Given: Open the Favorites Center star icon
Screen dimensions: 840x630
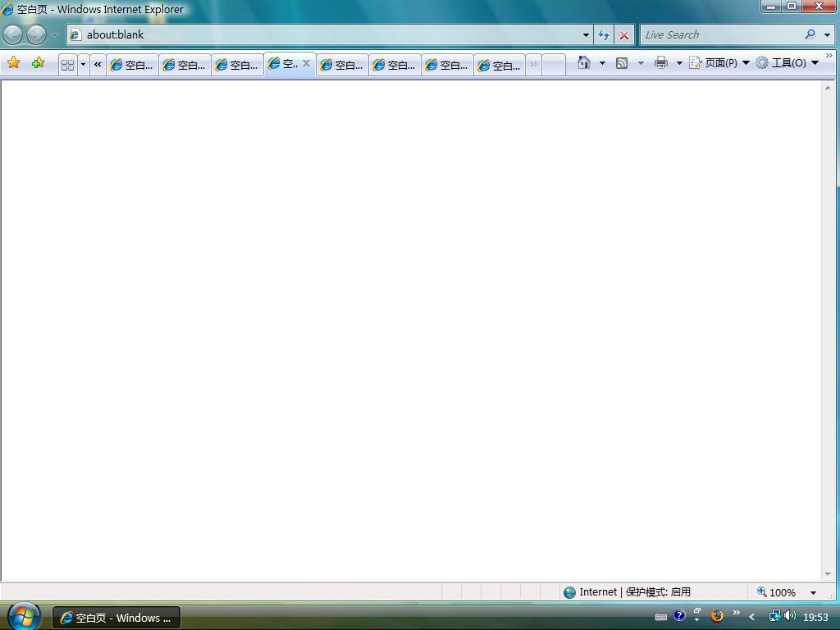Looking at the screenshot, I should click(13, 62).
